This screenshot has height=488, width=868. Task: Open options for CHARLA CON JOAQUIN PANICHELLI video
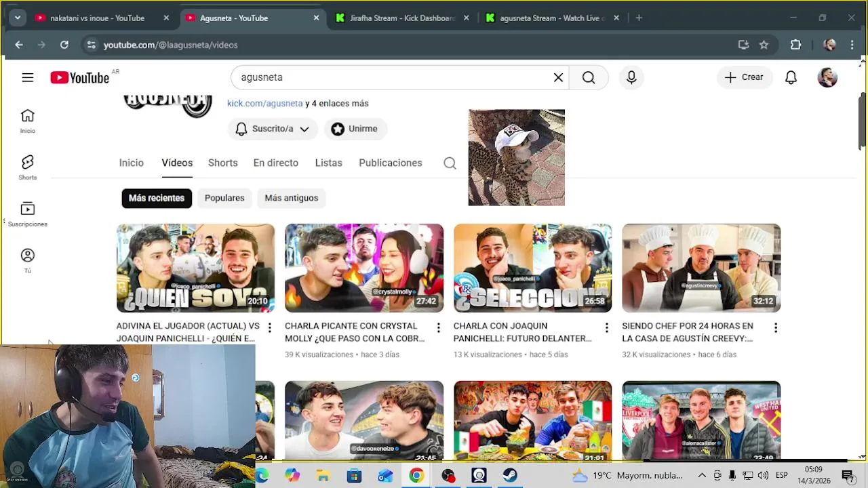pos(606,328)
